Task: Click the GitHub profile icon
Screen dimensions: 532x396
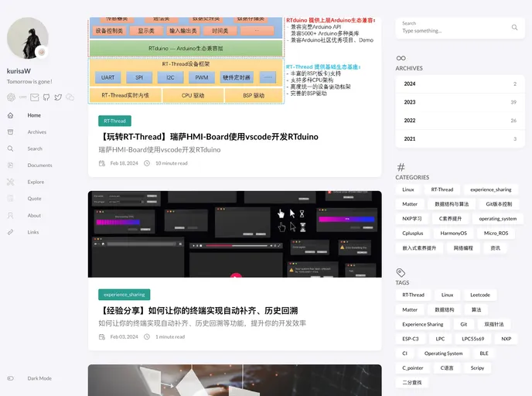Action: click(46, 97)
